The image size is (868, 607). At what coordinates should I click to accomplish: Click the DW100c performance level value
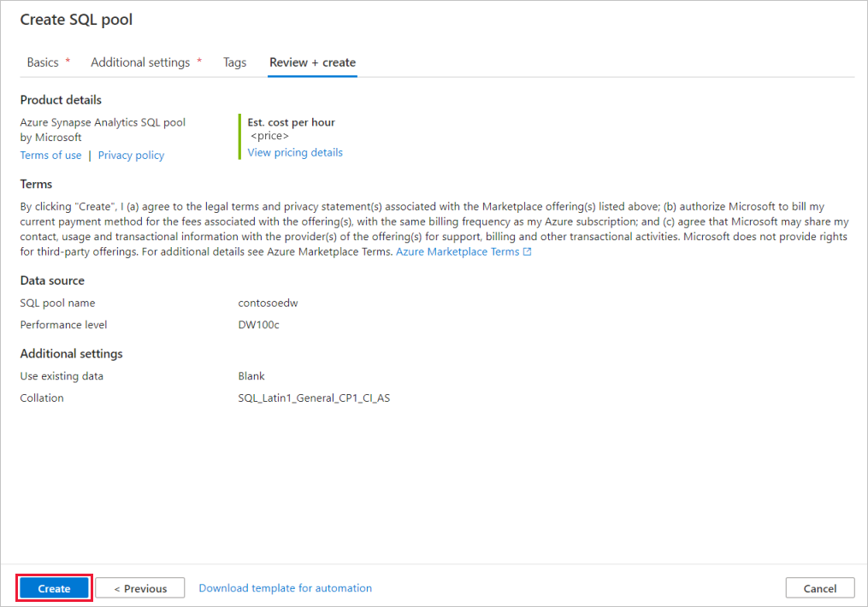click(258, 325)
